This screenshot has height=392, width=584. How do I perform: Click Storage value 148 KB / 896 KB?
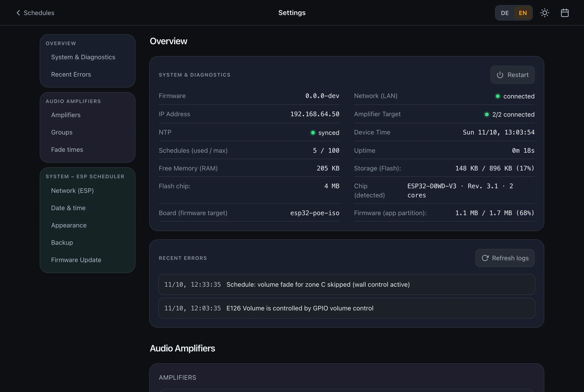495,168
